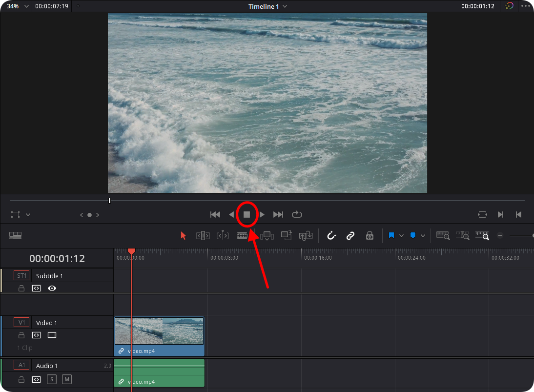Open the viewer three-dots options menu
Screen dimensions: 534x392
526,6
